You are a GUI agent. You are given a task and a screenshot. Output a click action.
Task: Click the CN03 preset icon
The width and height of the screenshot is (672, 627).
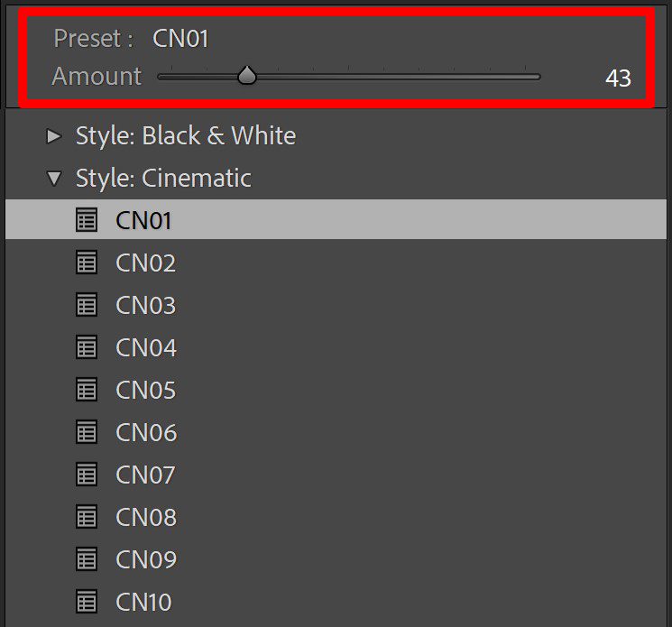point(87,305)
